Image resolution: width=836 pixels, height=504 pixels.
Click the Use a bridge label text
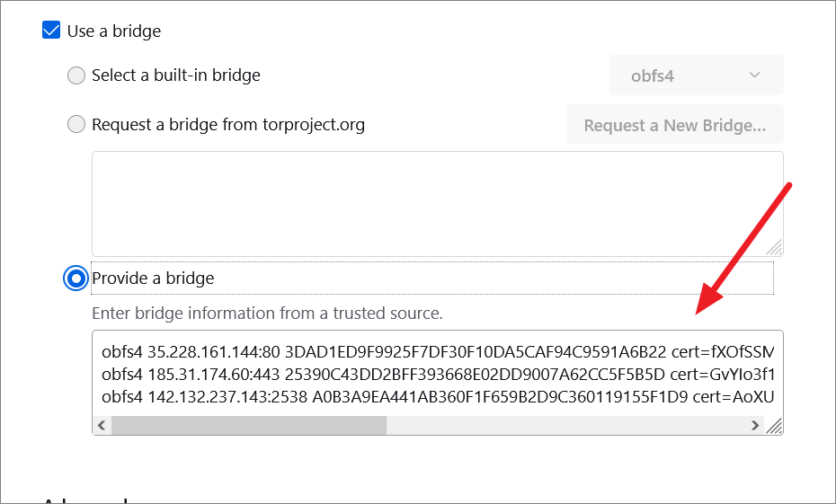point(114,31)
